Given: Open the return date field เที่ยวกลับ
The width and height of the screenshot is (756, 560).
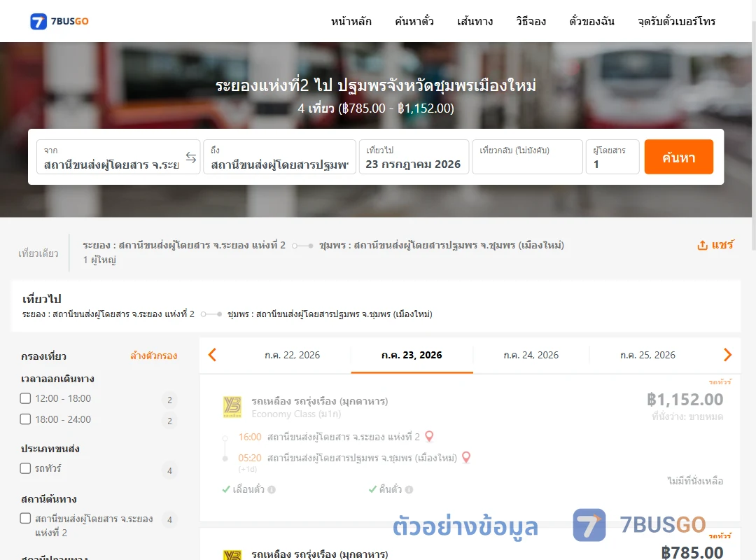Looking at the screenshot, I should point(527,157).
